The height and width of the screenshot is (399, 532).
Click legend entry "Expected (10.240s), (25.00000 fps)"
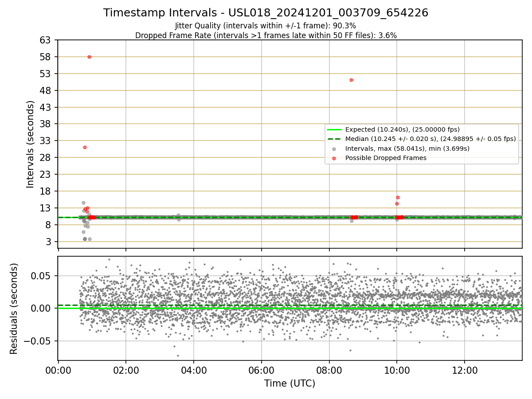click(x=403, y=129)
